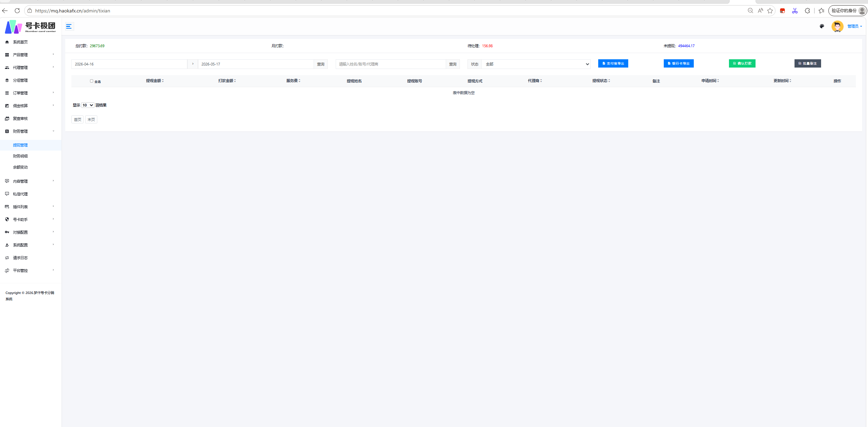Click the people icon for 代理管理
This screenshot has width=868, height=427.
7,68
